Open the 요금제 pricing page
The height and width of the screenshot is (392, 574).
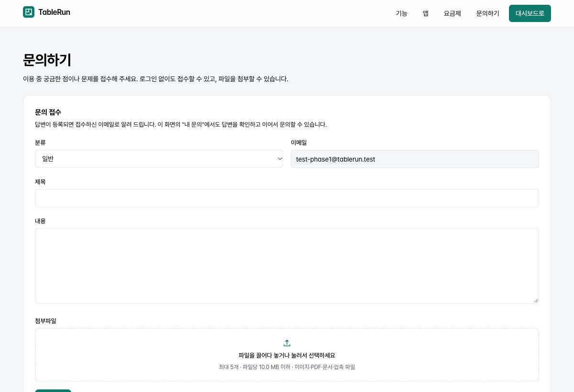(x=452, y=13)
